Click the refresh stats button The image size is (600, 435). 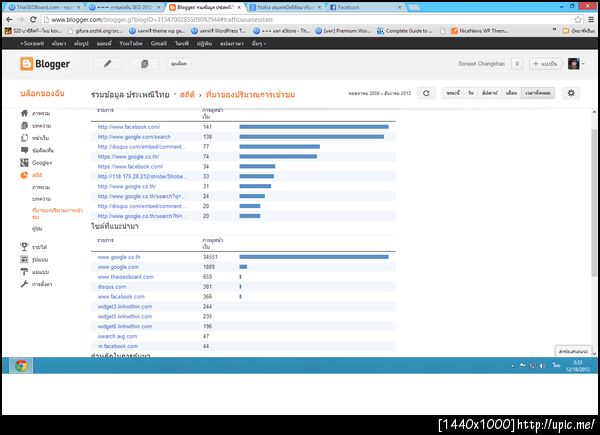[426, 93]
